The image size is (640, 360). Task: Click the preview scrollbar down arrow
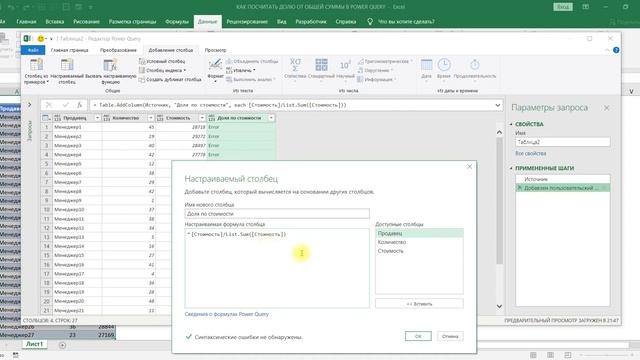[499, 306]
